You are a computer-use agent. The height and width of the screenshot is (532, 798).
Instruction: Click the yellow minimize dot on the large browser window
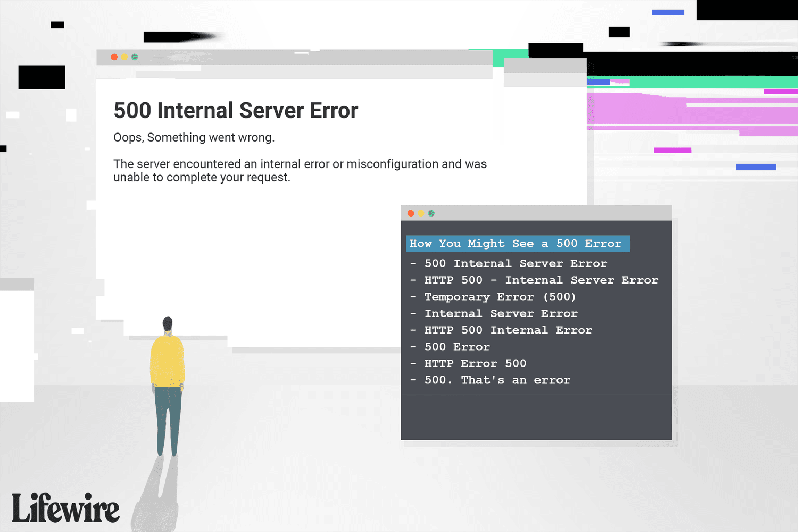click(x=124, y=57)
